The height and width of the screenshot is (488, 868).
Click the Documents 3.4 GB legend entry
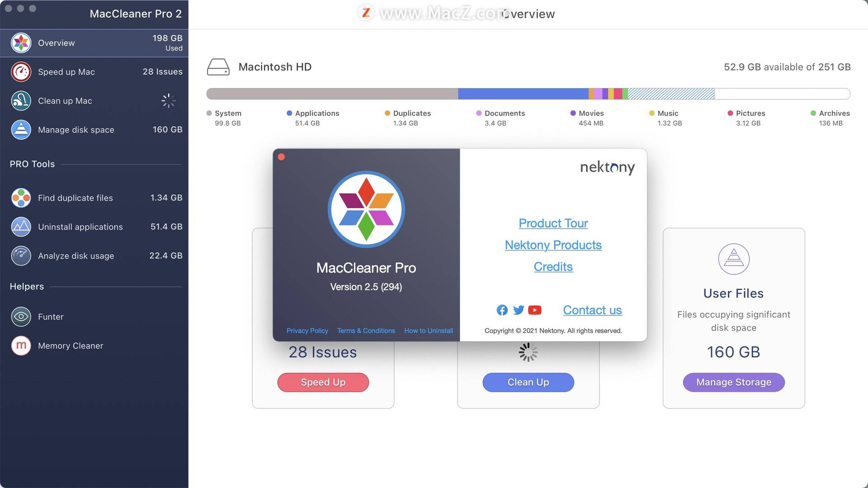point(500,118)
